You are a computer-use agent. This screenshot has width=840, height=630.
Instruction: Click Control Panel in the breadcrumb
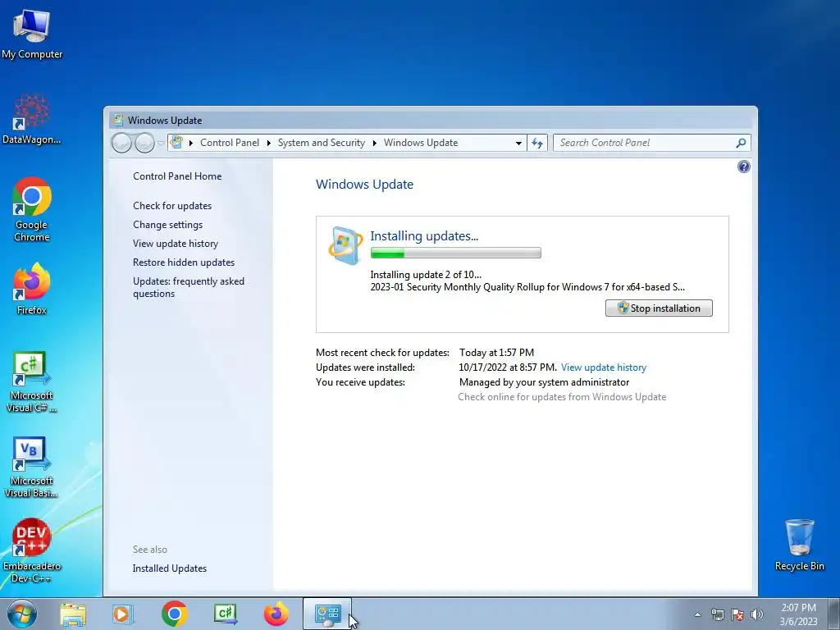point(230,143)
